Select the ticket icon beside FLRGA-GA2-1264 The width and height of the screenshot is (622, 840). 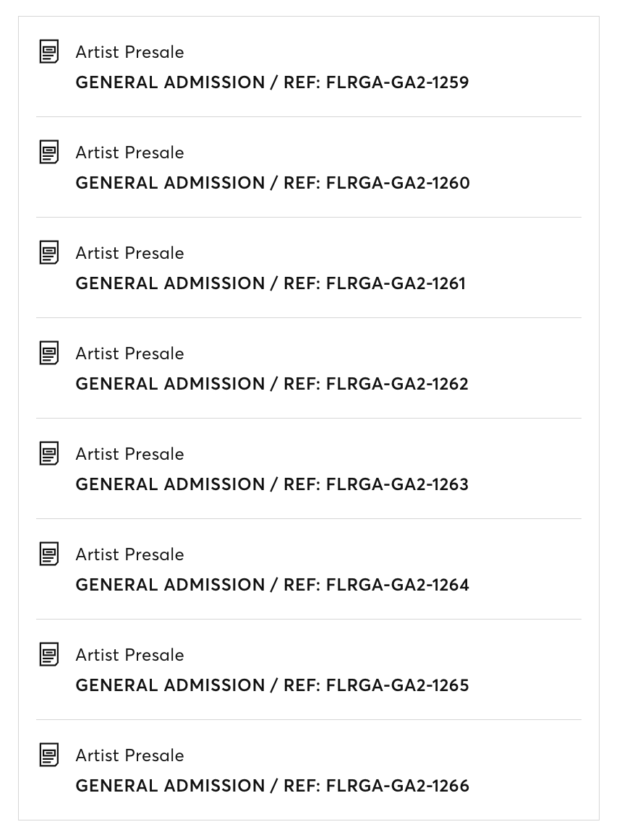coord(49,554)
